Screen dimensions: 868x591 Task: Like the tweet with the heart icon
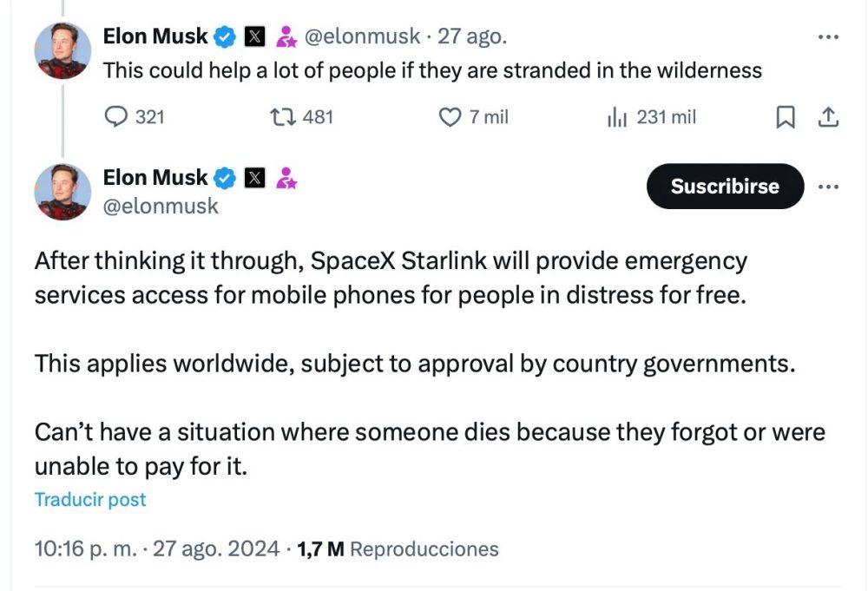449,117
